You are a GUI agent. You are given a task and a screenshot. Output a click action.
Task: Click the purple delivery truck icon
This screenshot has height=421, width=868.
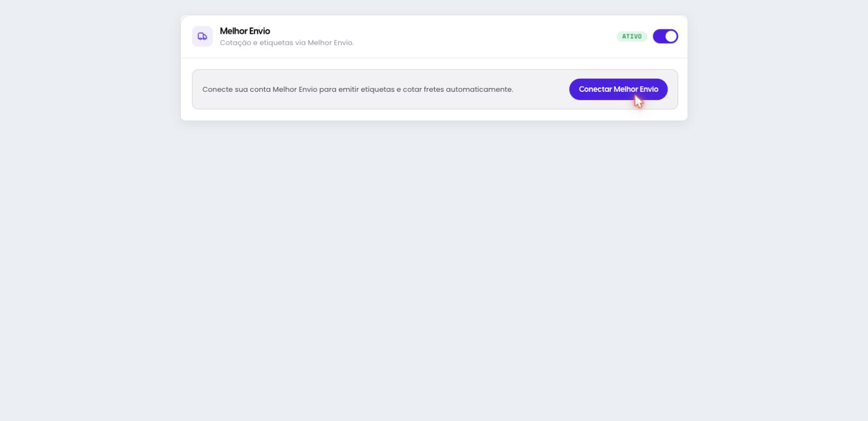point(203,37)
